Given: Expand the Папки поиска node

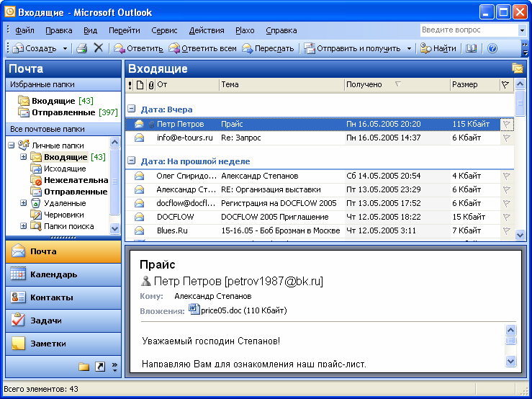Looking at the screenshot, I should click(24, 226).
